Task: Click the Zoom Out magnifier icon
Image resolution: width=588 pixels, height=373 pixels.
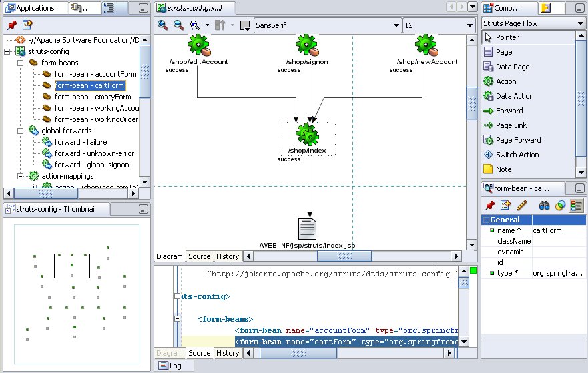Action: (x=178, y=25)
